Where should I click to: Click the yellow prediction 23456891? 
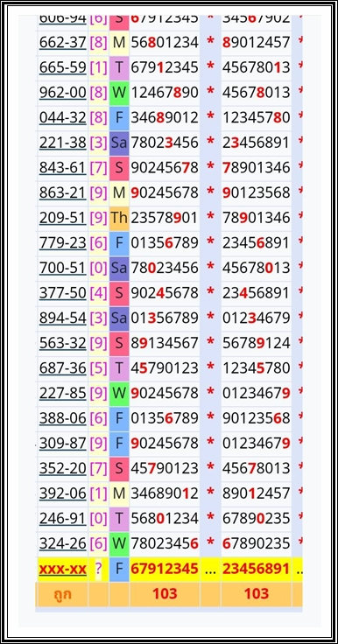pos(257,570)
